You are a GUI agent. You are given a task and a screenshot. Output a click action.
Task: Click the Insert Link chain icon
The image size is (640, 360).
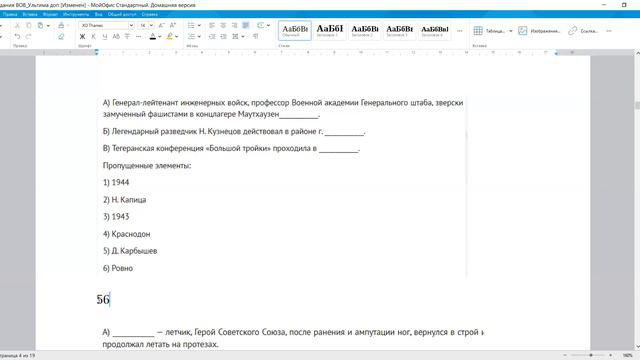pyautogui.click(x=572, y=31)
